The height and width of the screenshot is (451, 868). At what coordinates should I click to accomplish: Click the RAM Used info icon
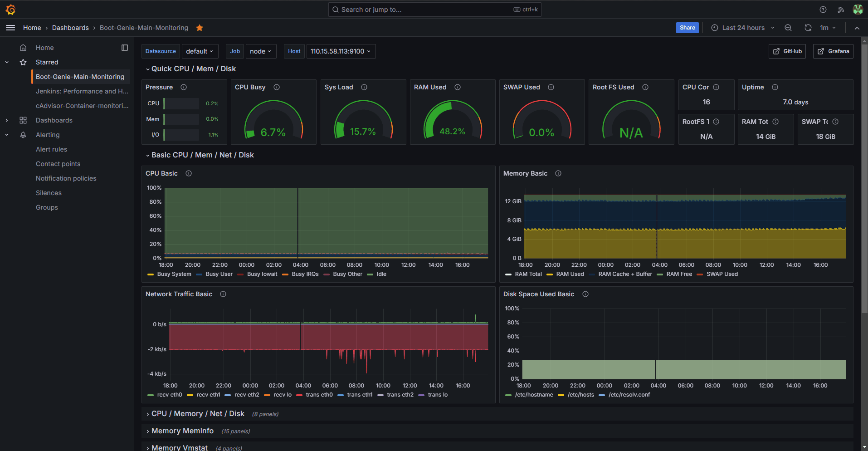tap(458, 87)
